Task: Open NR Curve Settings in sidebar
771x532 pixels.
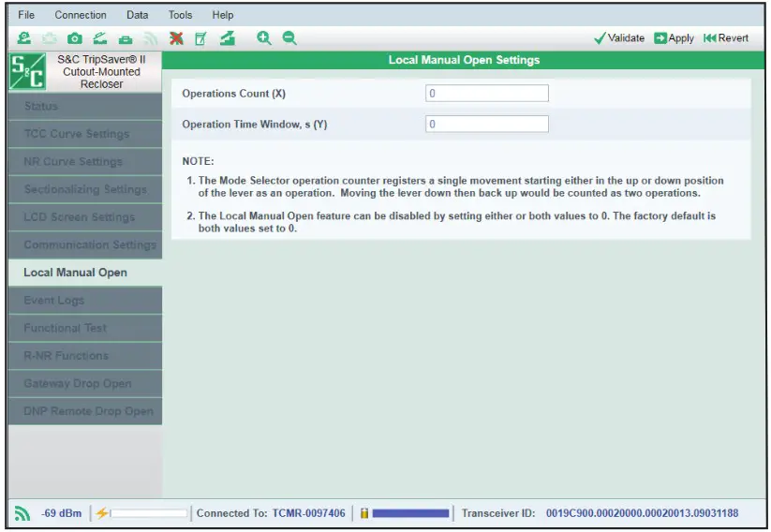Action: pos(85,161)
